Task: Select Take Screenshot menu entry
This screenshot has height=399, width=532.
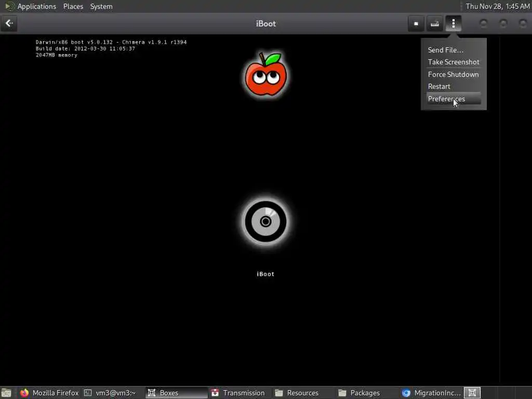Action: click(454, 62)
